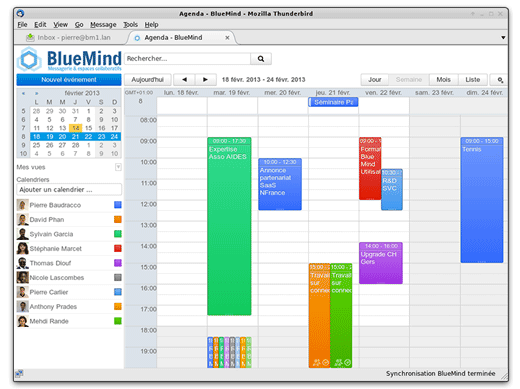520x389 pixels.
Task: Click the search magnifier button
Action: point(261,59)
